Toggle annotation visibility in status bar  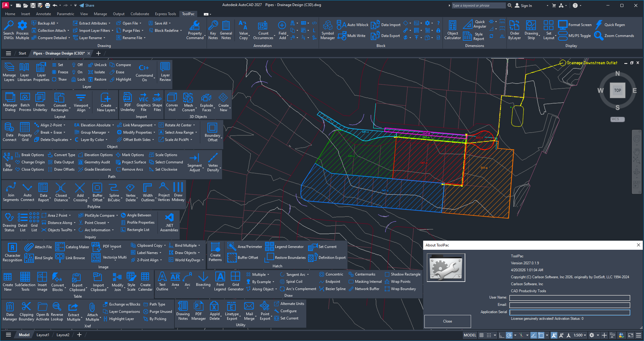pos(554,335)
